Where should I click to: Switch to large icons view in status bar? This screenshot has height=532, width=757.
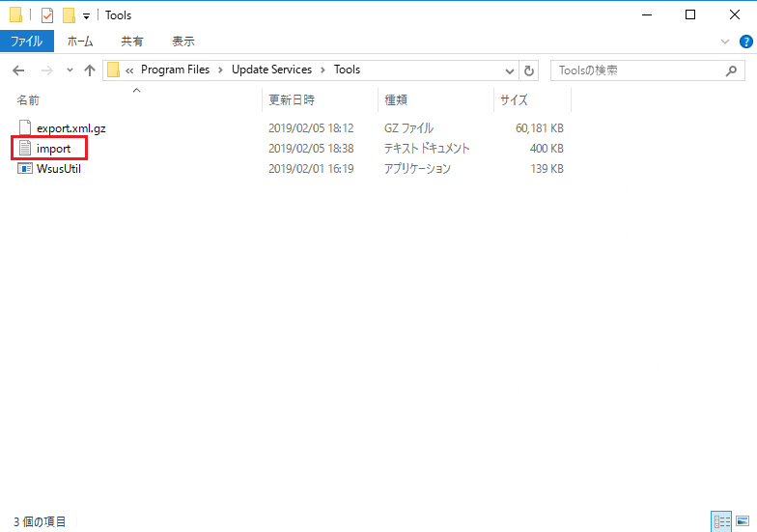click(742, 521)
